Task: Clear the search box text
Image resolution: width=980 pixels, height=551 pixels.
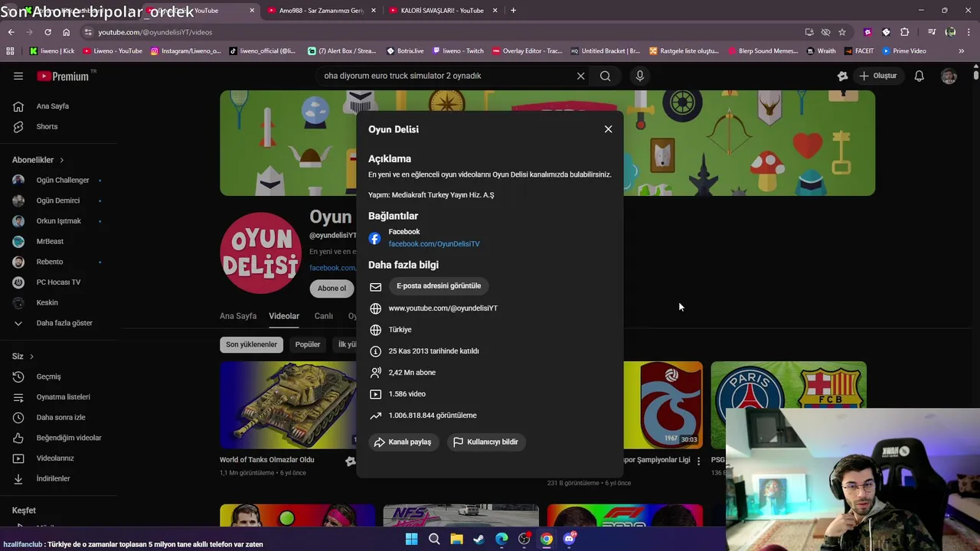Action: pos(580,76)
